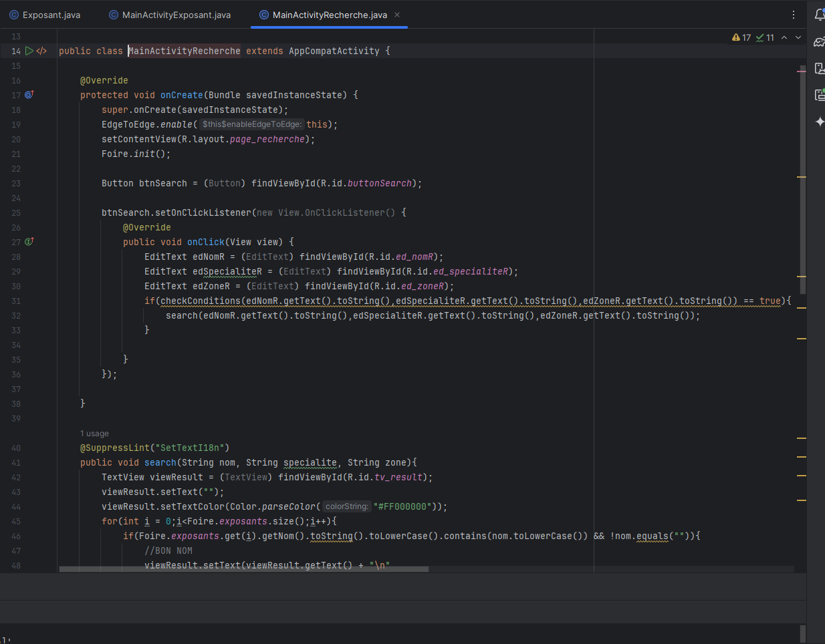Screen dimensions: 825x644
Task: Click the pink mark on the error stripe
Action: pyautogui.click(x=802, y=71)
